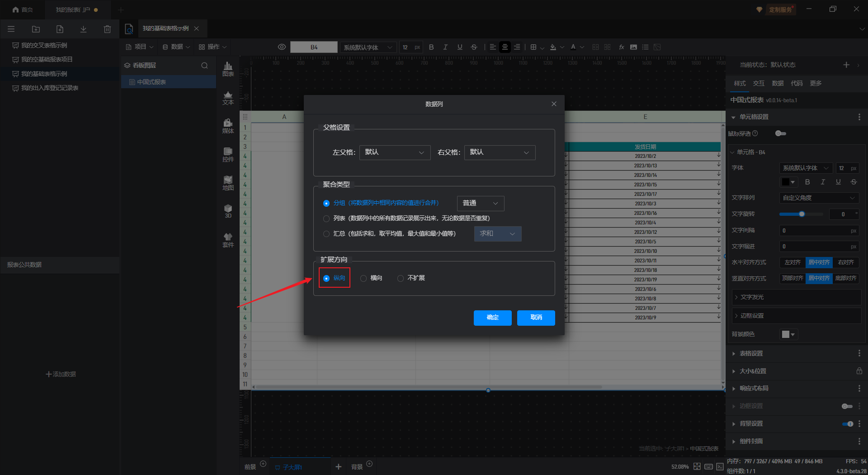The height and width of the screenshot is (475, 868).
Task: Open the 3D component panel
Action: 228,211
